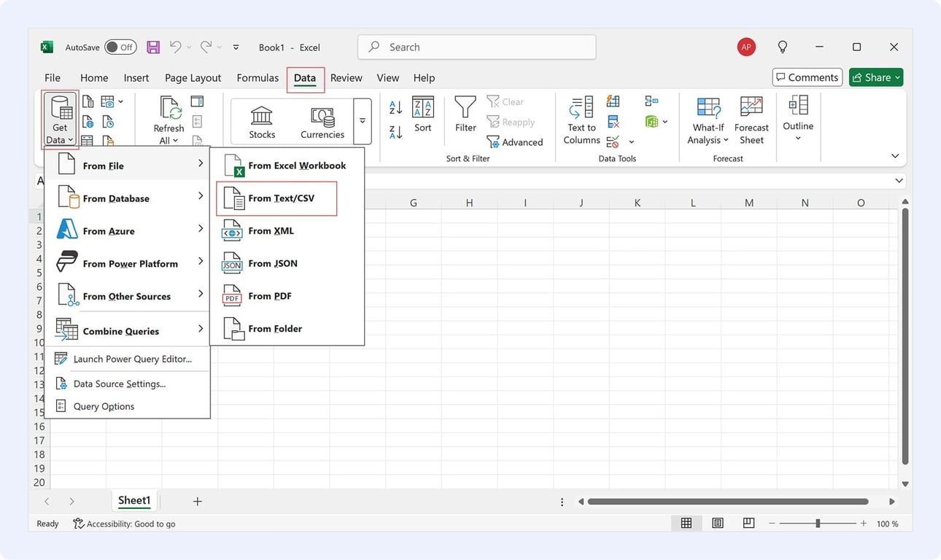The width and height of the screenshot is (941, 560).
Task: Open Queries & Connections pane icon
Action: click(197, 101)
